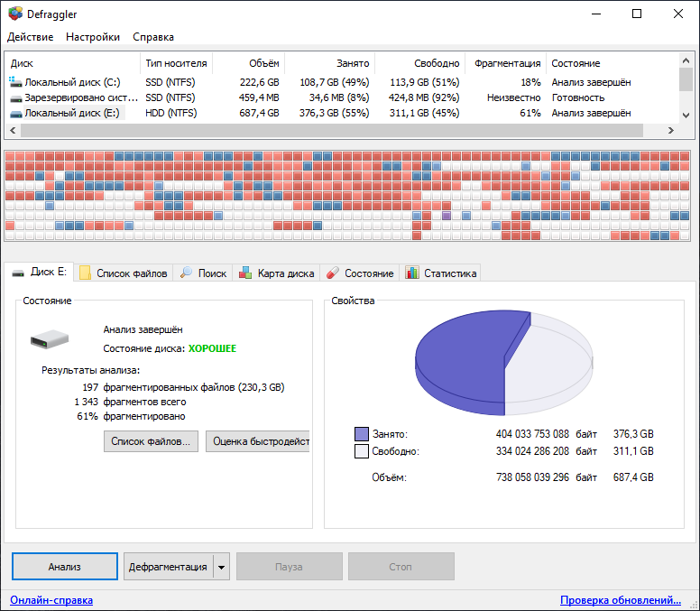Expand the Дефрагментация dropdown arrow
This screenshot has width=700, height=611.
221,568
